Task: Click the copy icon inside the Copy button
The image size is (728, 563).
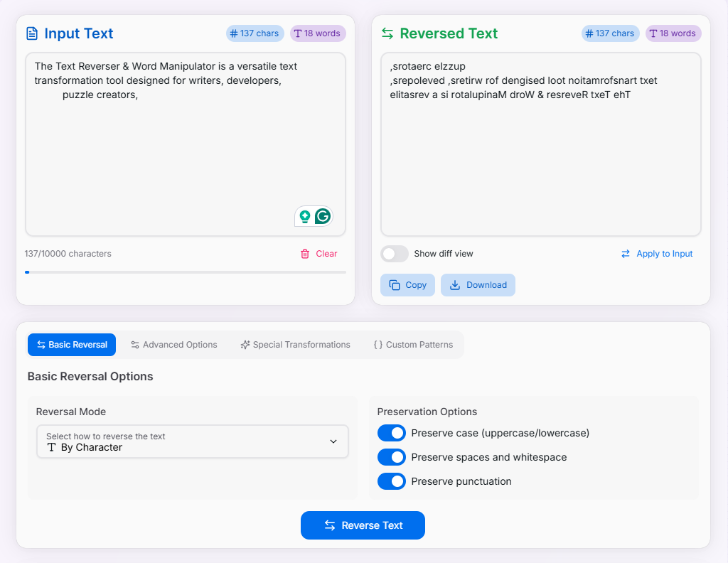Action: point(396,284)
